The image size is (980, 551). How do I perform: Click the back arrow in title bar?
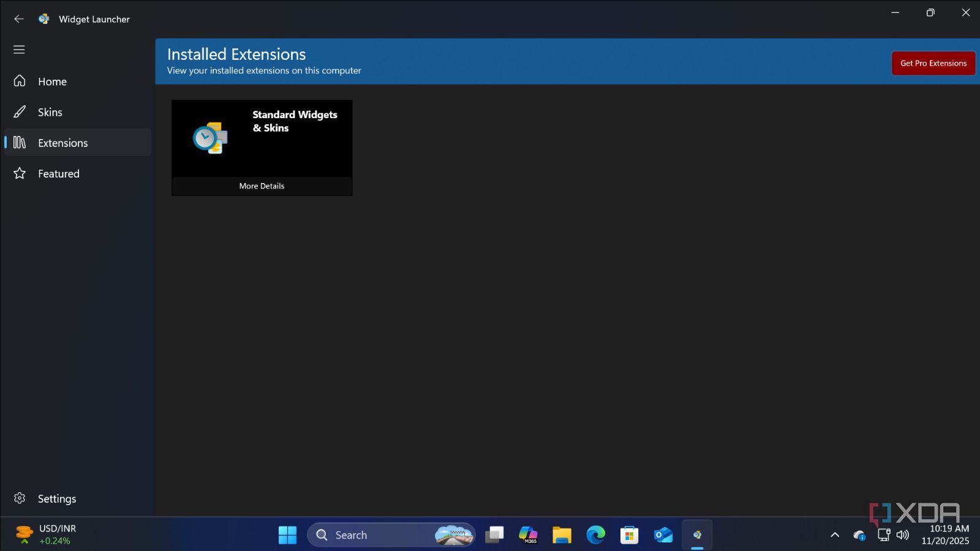(x=19, y=19)
